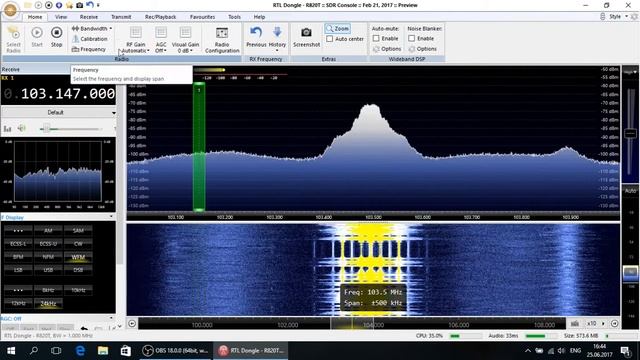Open RF Gain Automatic dropdown
640x360 pixels.
pyautogui.click(x=136, y=40)
